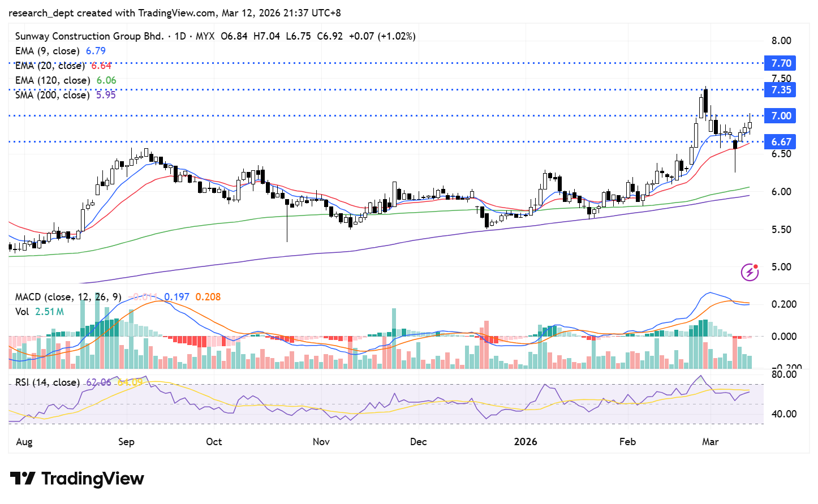Expand the RSI (14, close) legend

point(48,382)
